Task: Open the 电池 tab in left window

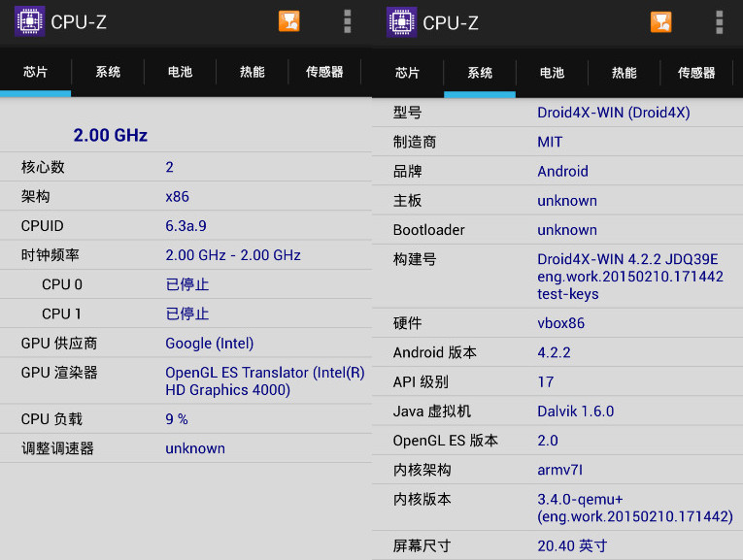Action: pos(180,72)
